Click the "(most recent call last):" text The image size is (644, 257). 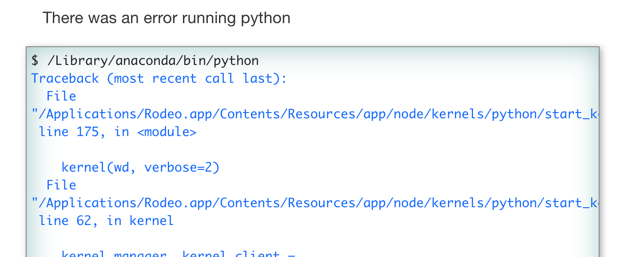[x=197, y=79]
